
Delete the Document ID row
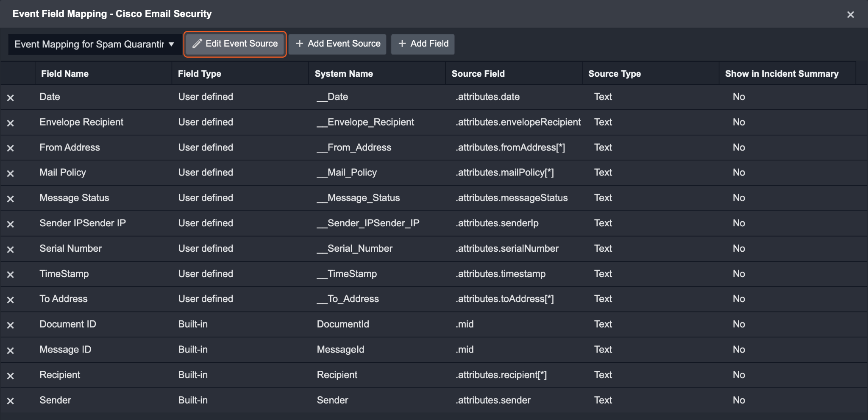click(x=11, y=325)
